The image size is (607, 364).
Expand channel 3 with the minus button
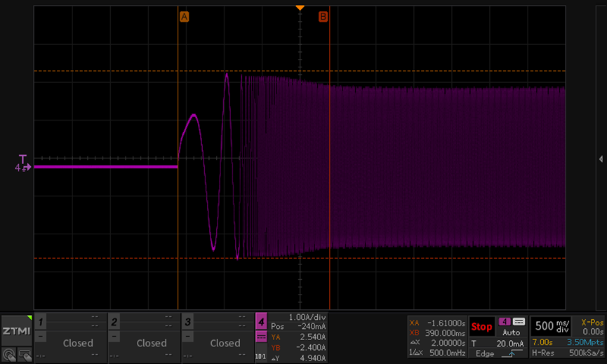tap(187, 336)
